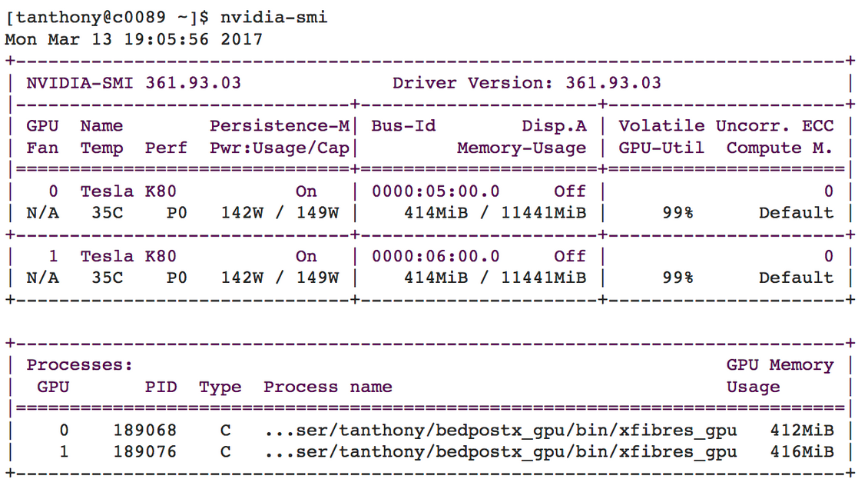
Task: Click PID 189068
Action: click(144, 431)
